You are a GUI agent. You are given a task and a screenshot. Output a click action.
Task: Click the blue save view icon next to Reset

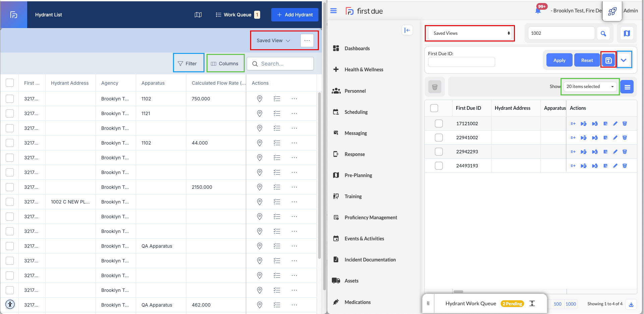click(x=608, y=60)
